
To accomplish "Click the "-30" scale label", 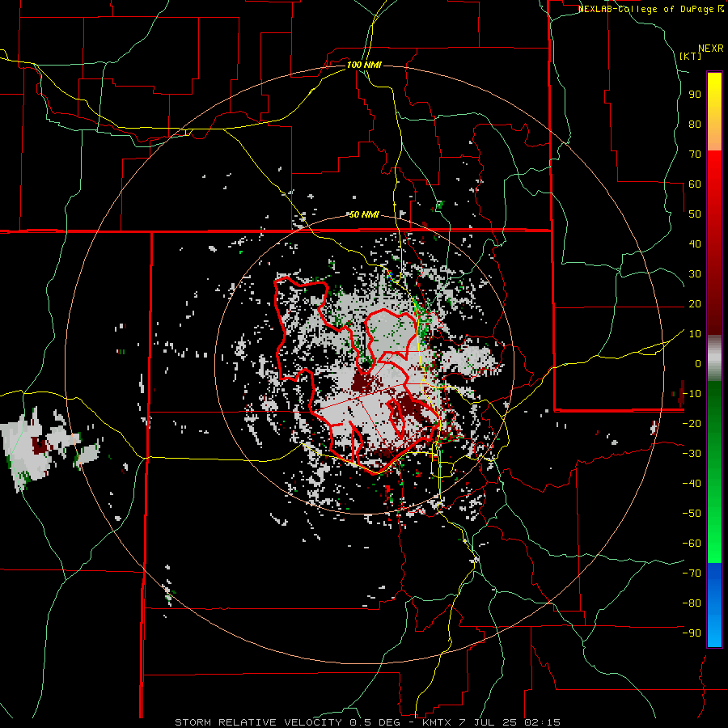I will click(x=692, y=454).
